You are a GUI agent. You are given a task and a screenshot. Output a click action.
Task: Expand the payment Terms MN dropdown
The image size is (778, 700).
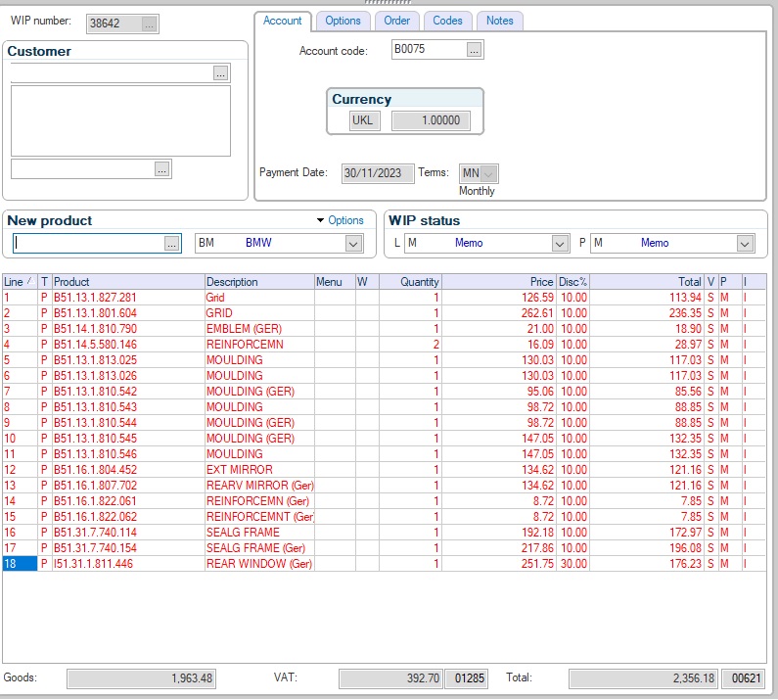(489, 173)
